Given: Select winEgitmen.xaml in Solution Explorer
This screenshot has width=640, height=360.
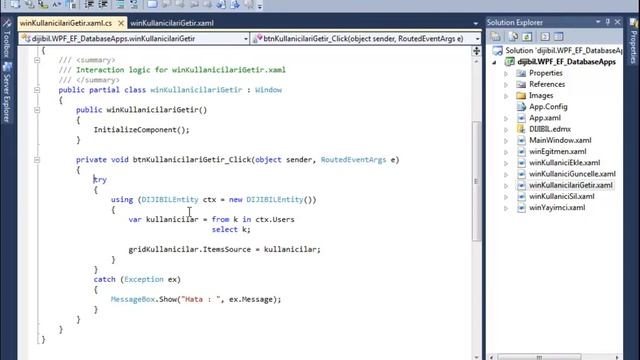Looking at the screenshot, I should click(558, 151).
